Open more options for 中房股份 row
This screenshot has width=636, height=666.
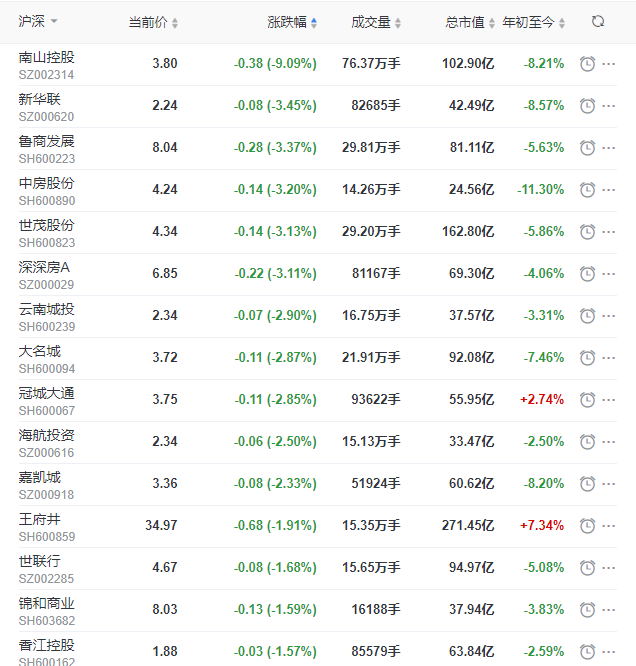click(x=609, y=190)
